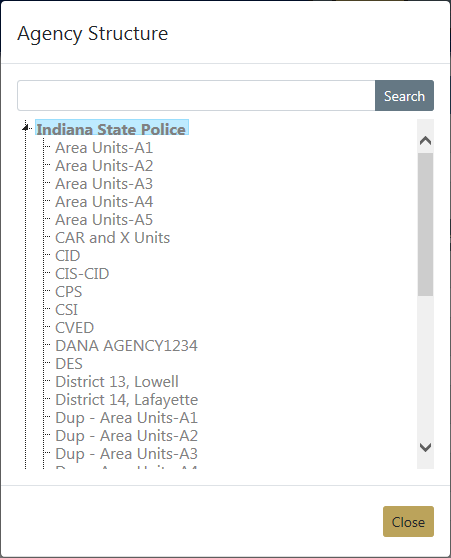Screen dimensions: 451x558
Task: Pick the CID tree item
Action: point(68,256)
